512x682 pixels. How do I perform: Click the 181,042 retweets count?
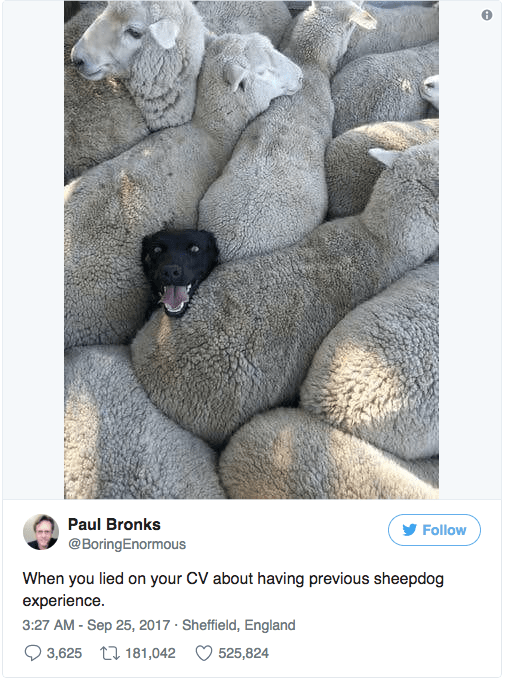point(151,653)
